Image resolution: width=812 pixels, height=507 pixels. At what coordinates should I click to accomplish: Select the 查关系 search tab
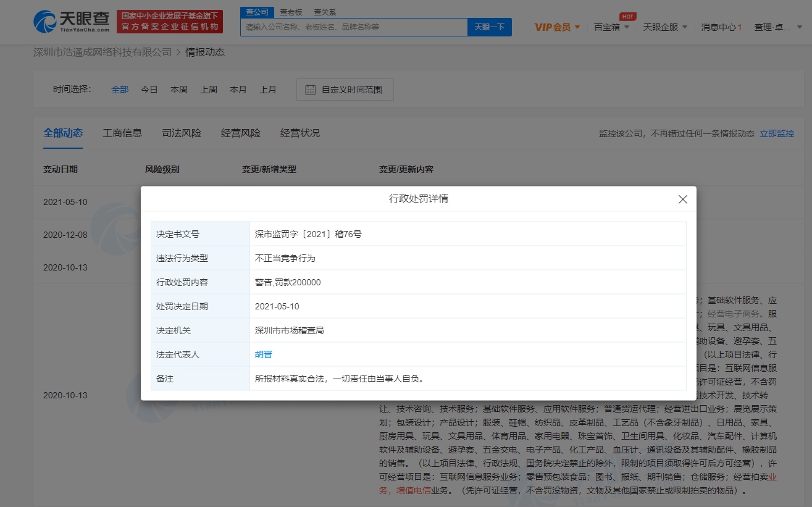(x=325, y=12)
